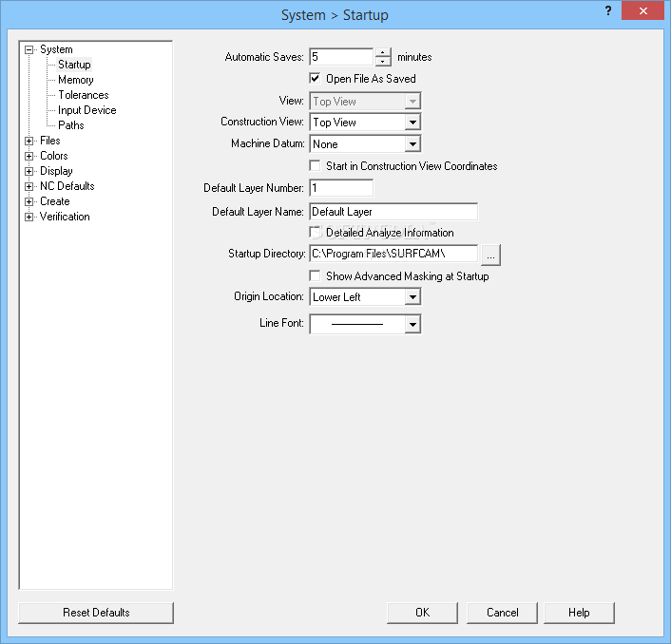Open the Line Font dropdown
The height and width of the screenshot is (644, 671).
(x=412, y=324)
